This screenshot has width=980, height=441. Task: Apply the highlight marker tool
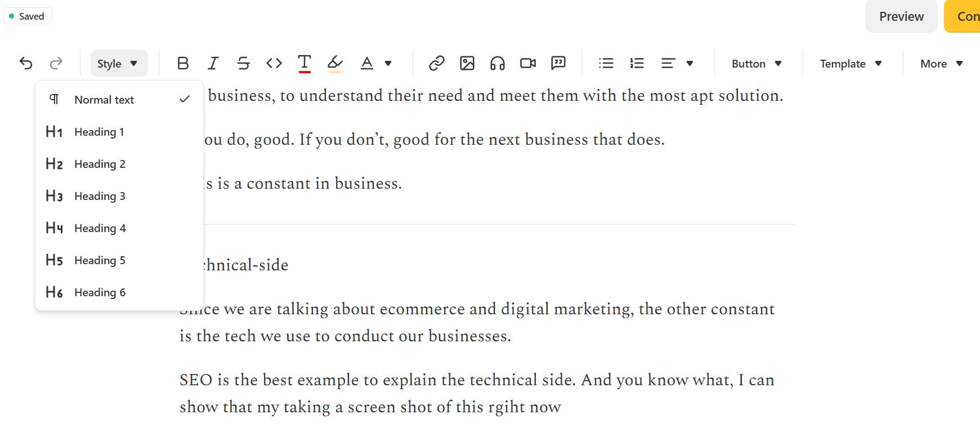point(335,63)
